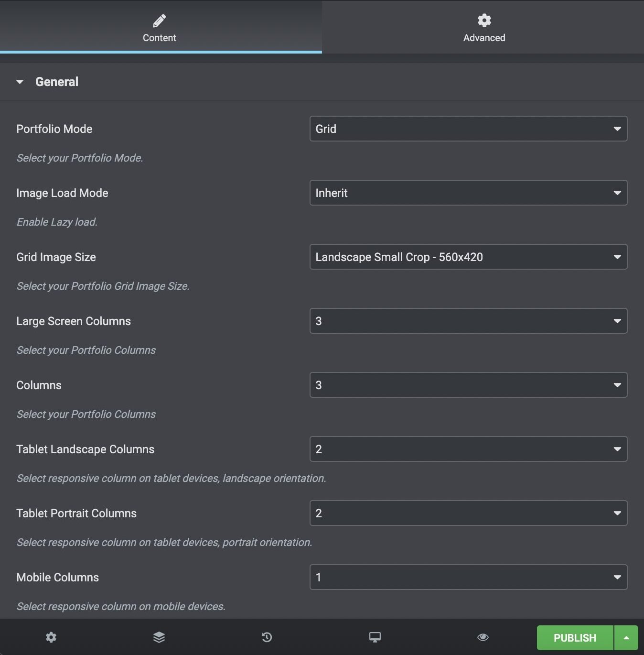
Task: Open the Large Screen Columns dropdown
Action: click(468, 321)
